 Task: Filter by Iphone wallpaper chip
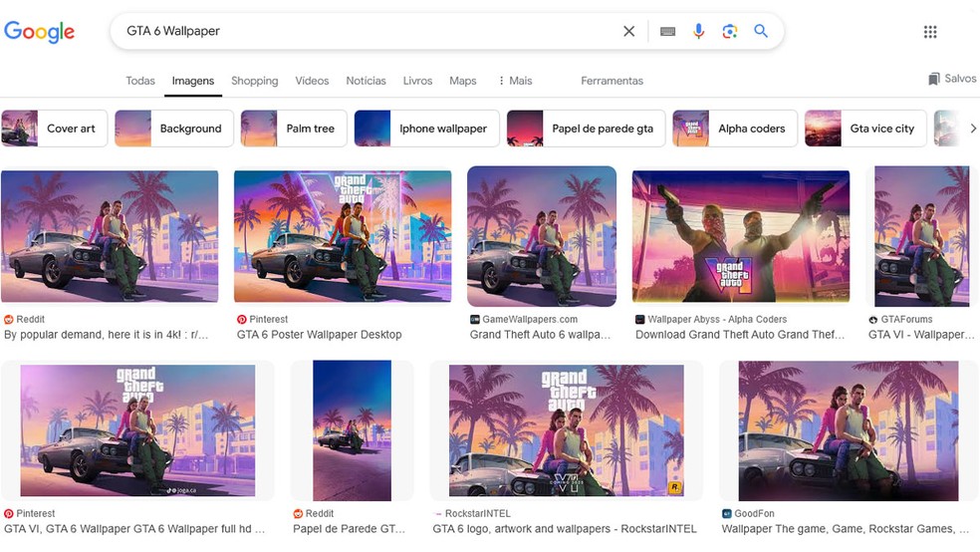[x=426, y=129]
